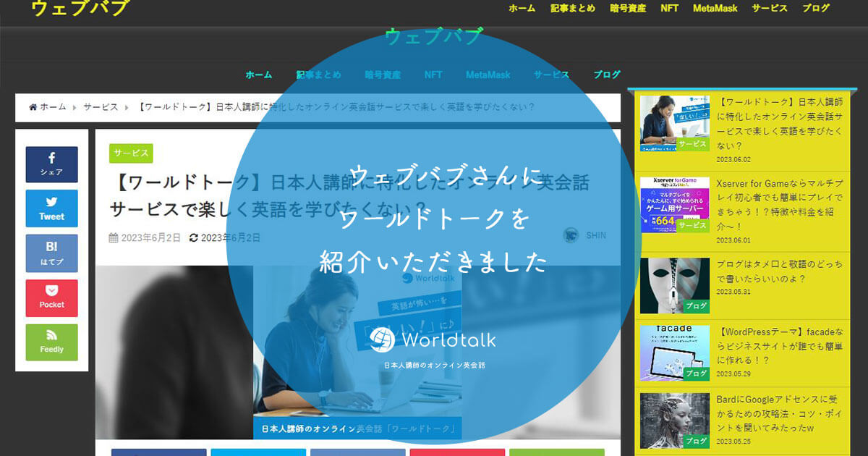Click the 【ワールドトーク】 article headline
This screenshot has width=868, height=456.
pyautogui.click(x=349, y=195)
